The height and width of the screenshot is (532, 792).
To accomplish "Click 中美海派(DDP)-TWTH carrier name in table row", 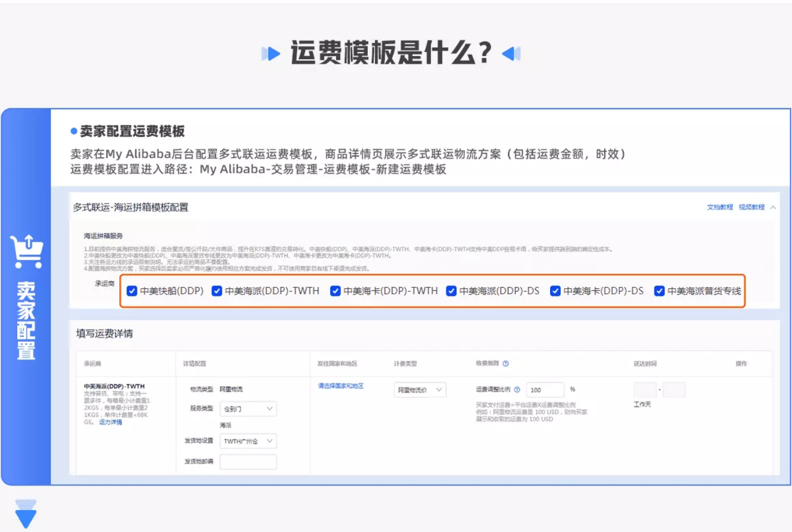I will 114,386.
